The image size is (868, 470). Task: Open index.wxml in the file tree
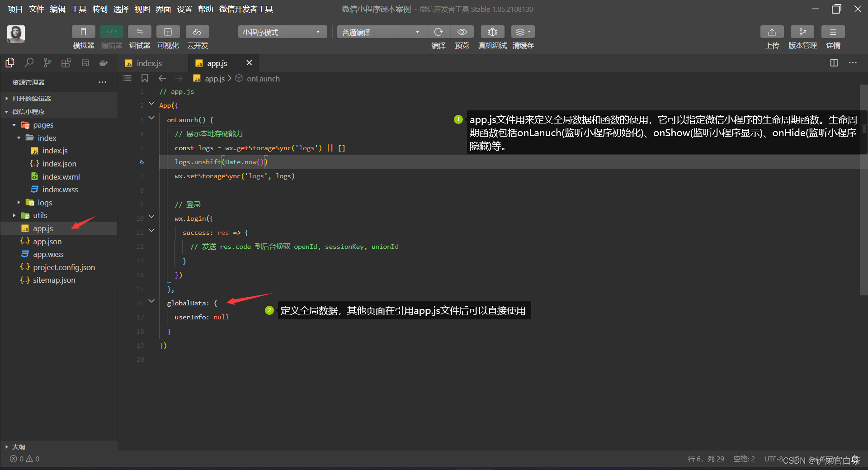(59, 177)
